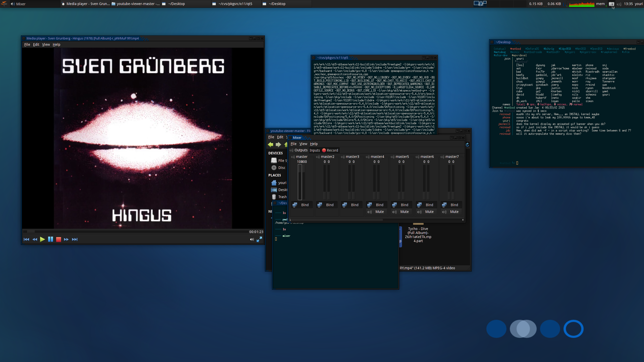Click the Media player taskbar entry
The image size is (644, 362).
(86, 4)
